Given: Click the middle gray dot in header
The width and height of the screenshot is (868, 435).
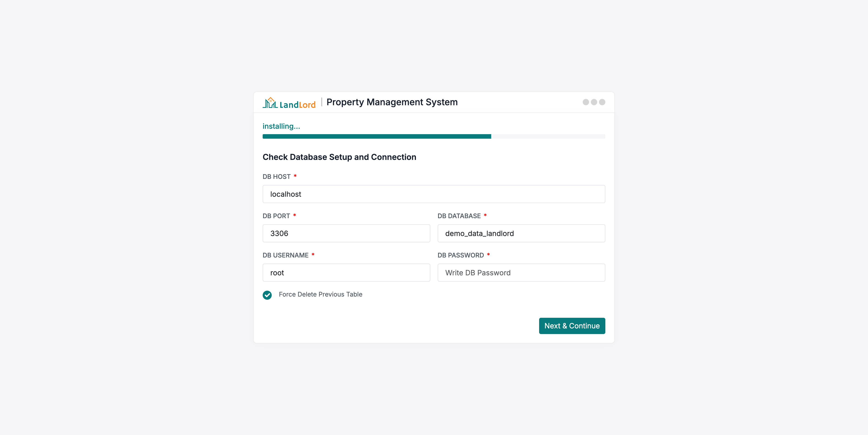Looking at the screenshot, I should click(x=594, y=102).
